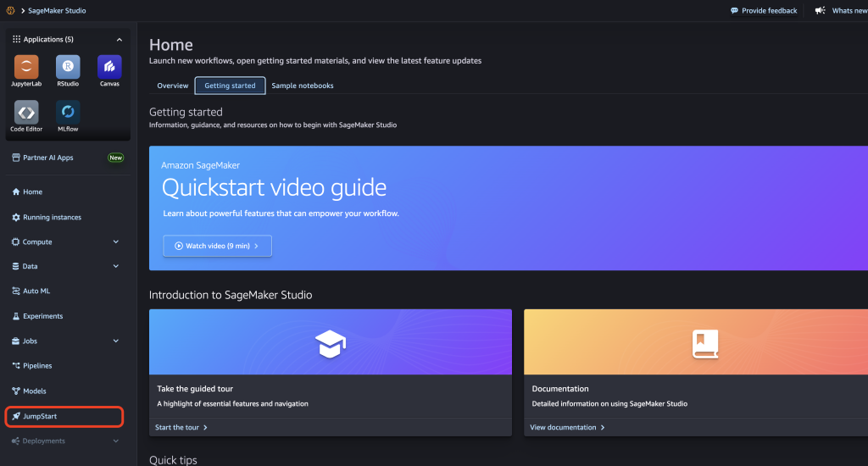Image resolution: width=868 pixels, height=466 pixels.
Task: Click the Home house icon in sidebar
Action: point(16,192)
